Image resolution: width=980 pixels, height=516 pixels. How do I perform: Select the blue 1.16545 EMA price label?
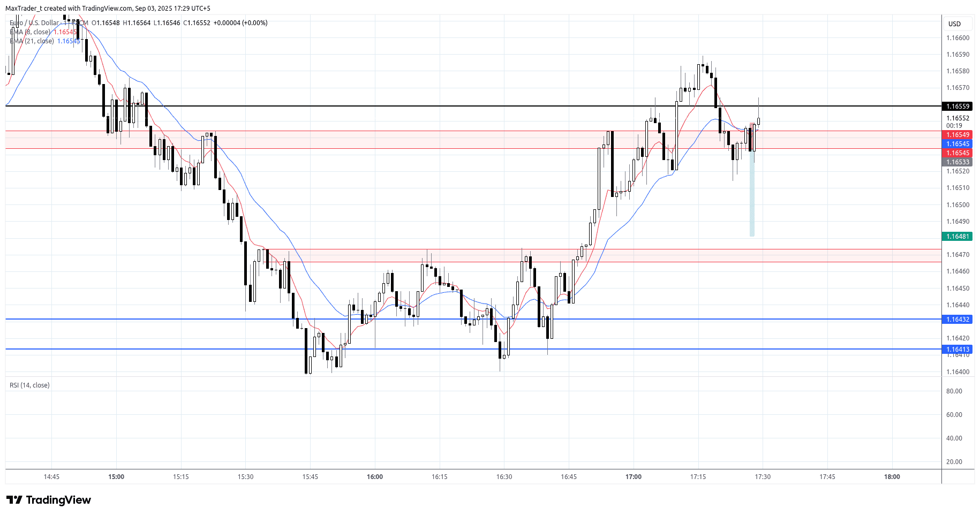point(958,144)
